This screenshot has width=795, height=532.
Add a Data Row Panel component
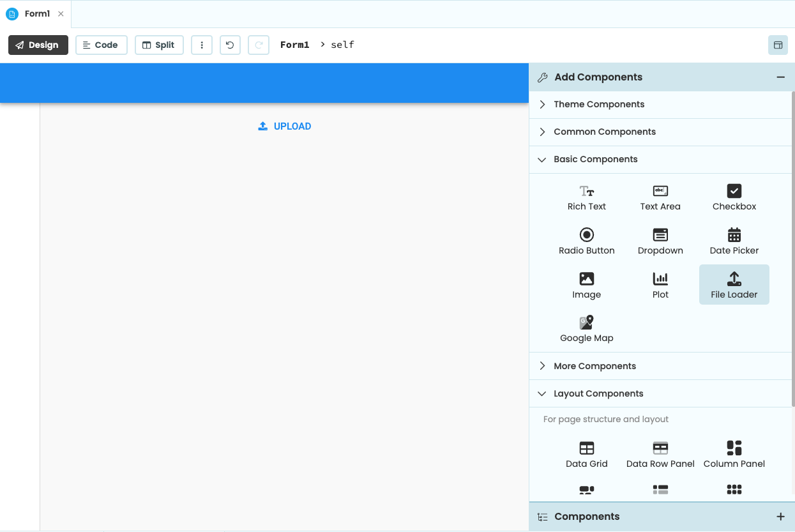[660, 453]
